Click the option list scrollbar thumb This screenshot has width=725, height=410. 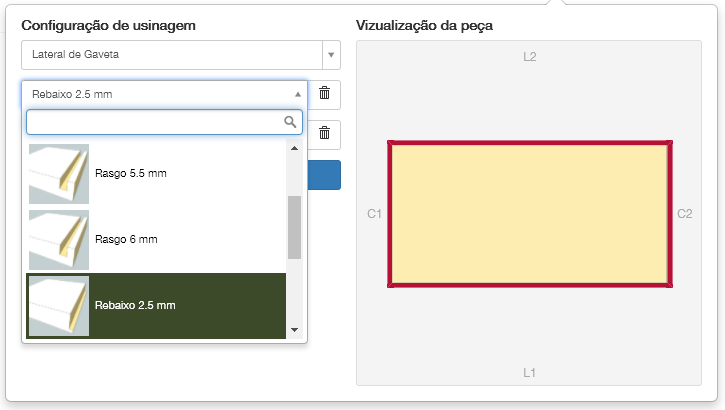pyautogui.click(x=294, y=227)
